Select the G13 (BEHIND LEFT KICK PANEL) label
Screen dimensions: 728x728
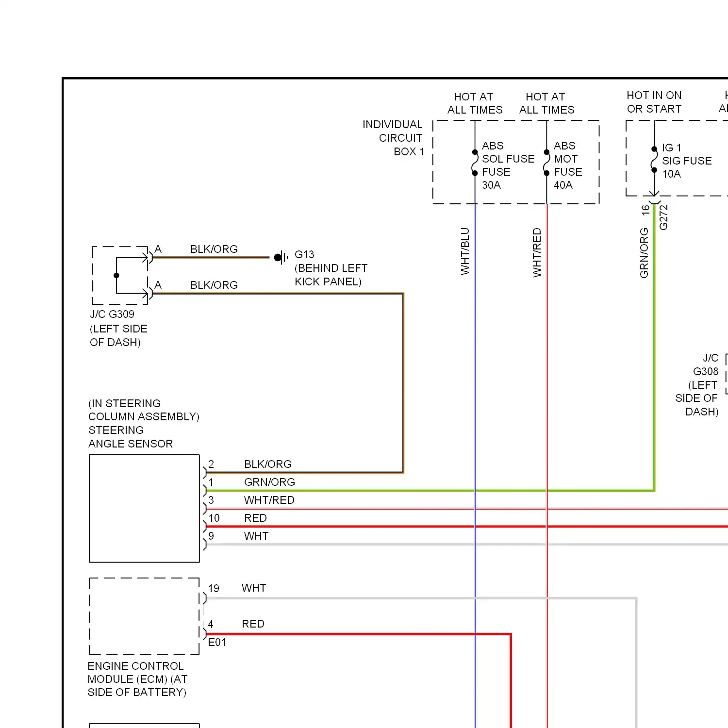(x=331, y=268)
